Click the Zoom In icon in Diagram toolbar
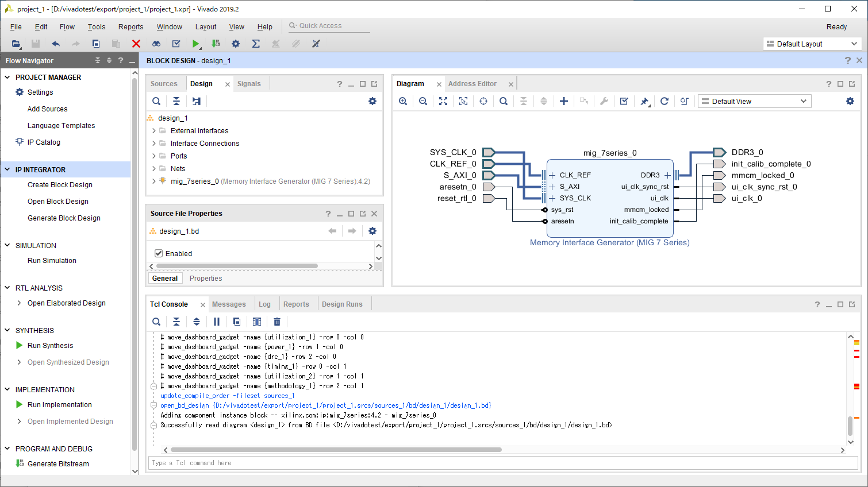 coord(403,101)
